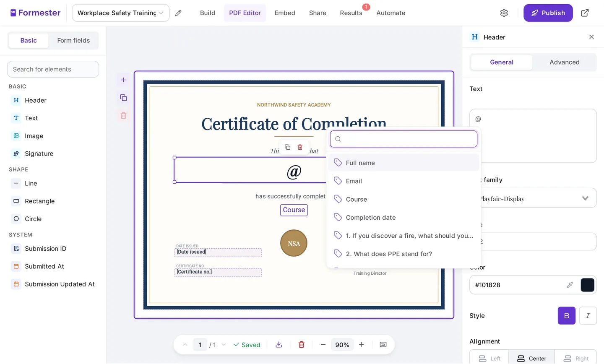This screenshot has height=364, width=604.
Task: Focus the variable search box in popup
Action: [404, 139]
